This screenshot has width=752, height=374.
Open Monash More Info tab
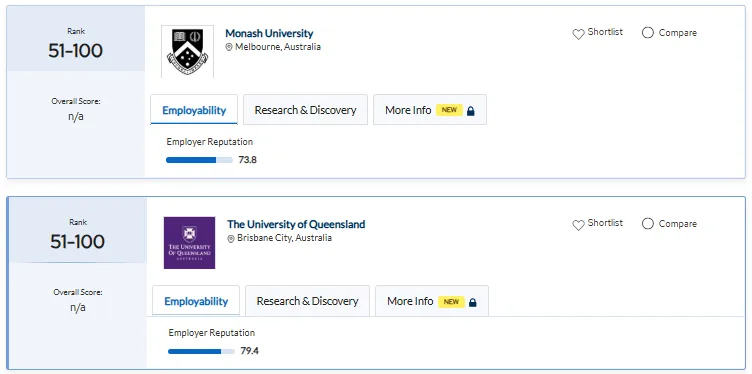(430, 110)
